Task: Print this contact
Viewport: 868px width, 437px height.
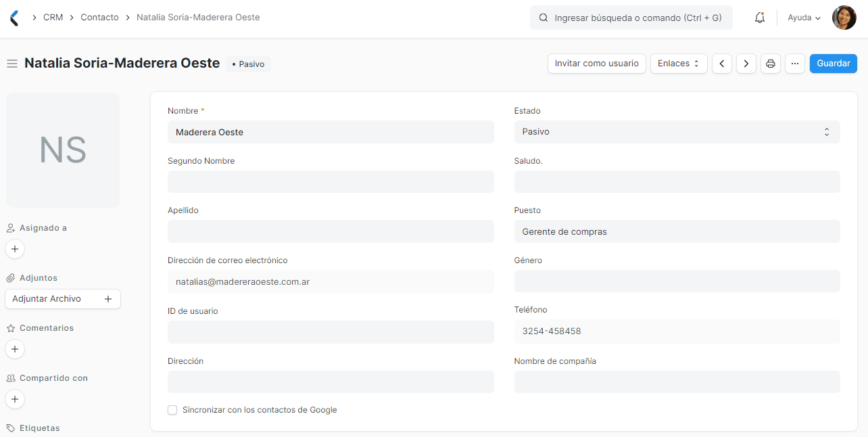Action: 771,64
